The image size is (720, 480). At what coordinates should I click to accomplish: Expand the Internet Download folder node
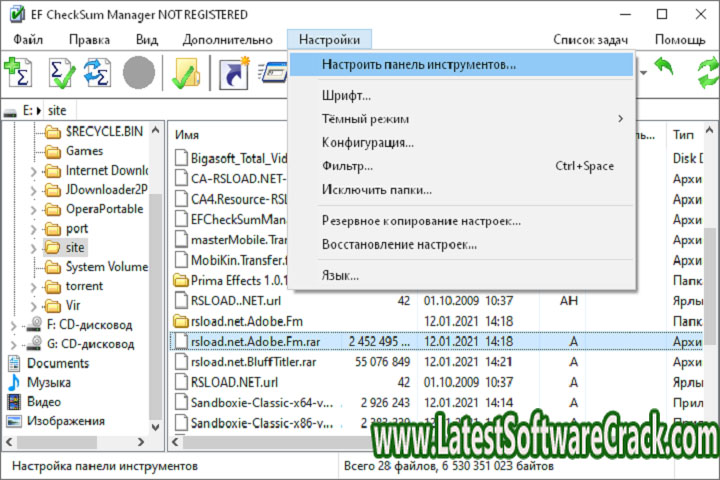pos(33,171)
